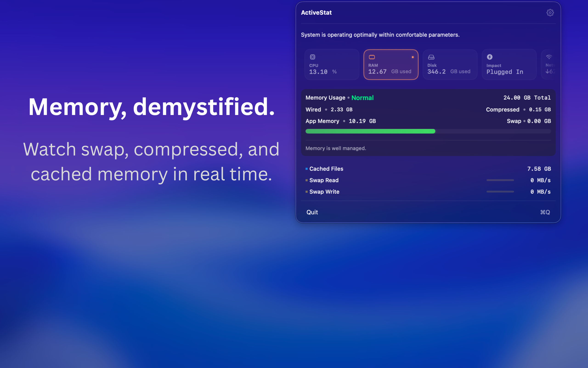The width and height of the screenshot is (588, 368).
Task: Click Memory is well managed text
Action: point(336,148)
